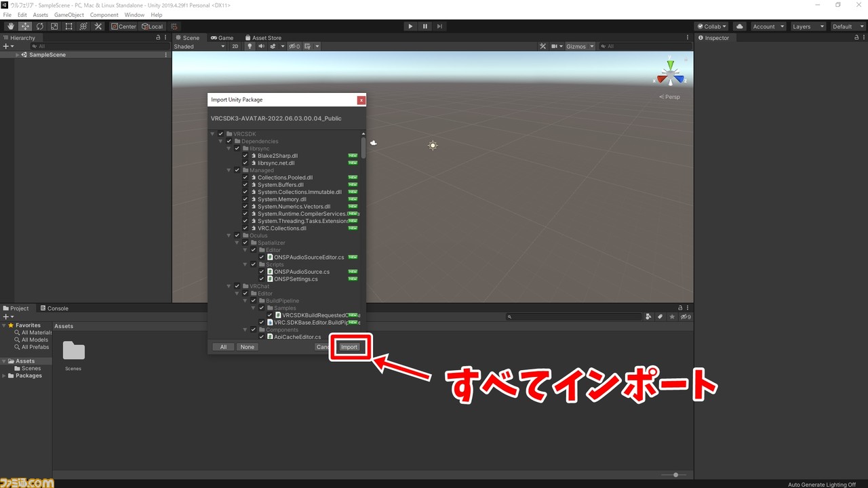
Task: Select the Hand tool in toolbar
Action: [x=11, y=26]
